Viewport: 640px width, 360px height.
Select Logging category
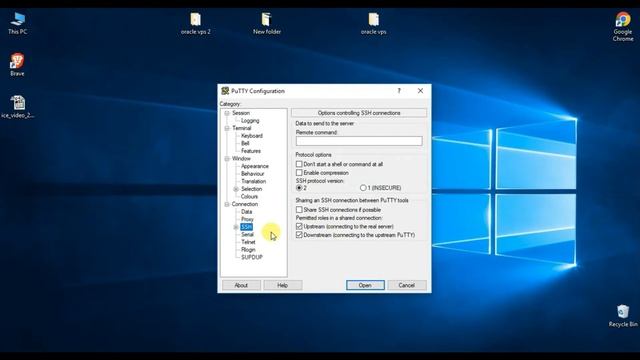(250, 121)
